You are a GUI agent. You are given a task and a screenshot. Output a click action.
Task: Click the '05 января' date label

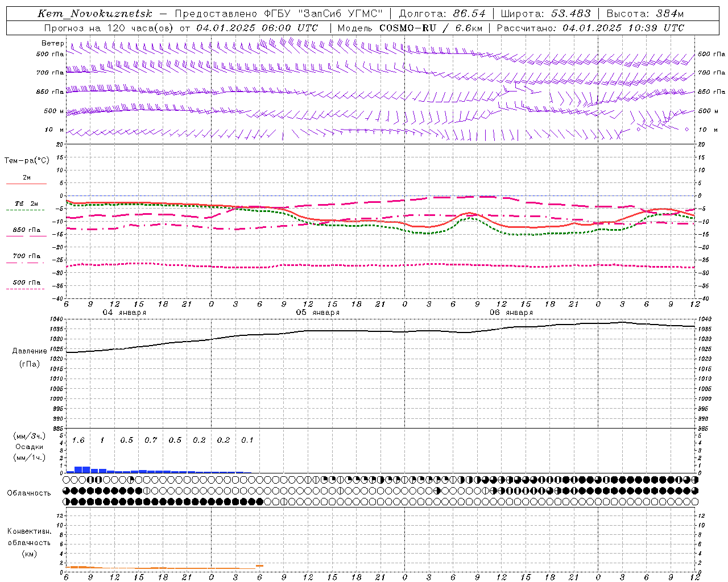317,313
